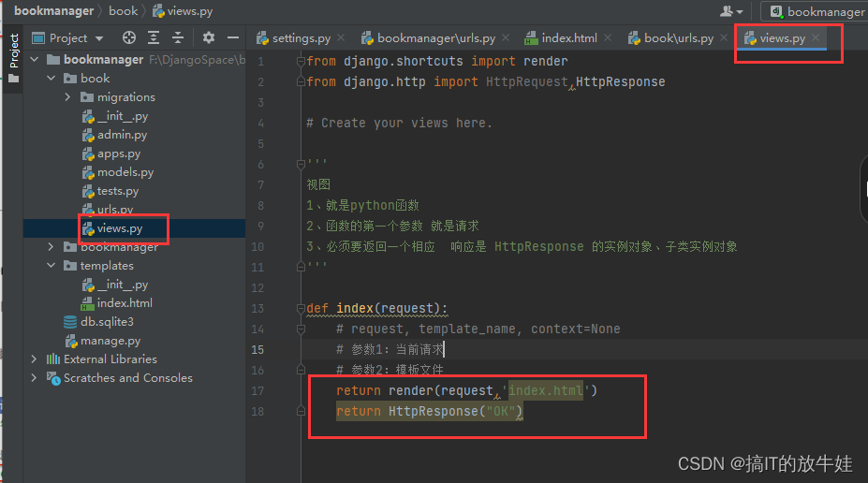Click the folder icon beside templates

pyautogui.click(x=70, y=266)
